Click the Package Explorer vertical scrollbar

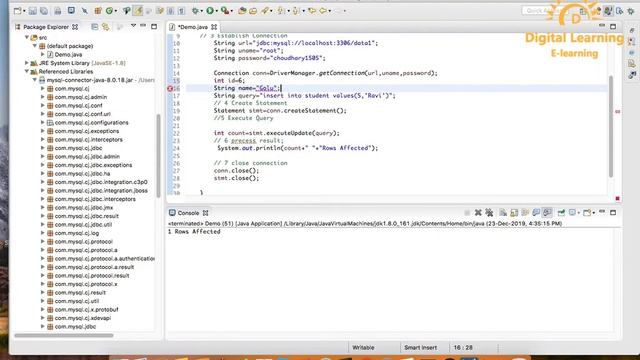coord(158,156)
